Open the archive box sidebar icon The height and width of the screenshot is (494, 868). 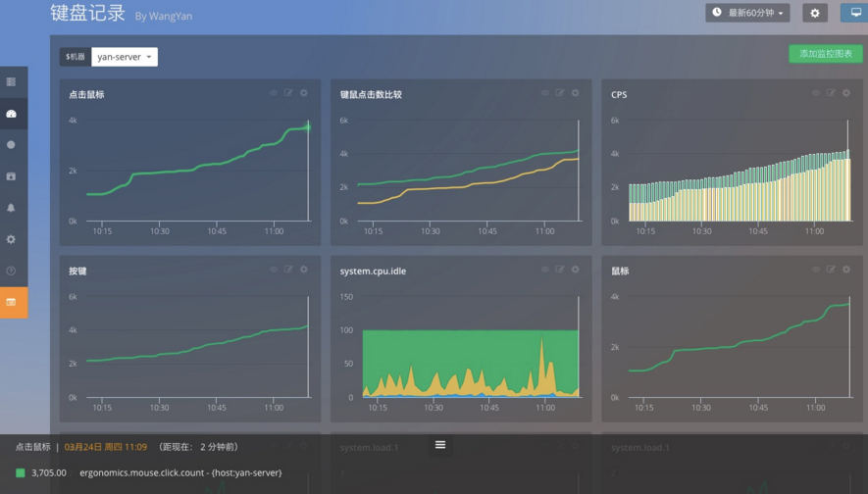[x=11, y=176]
